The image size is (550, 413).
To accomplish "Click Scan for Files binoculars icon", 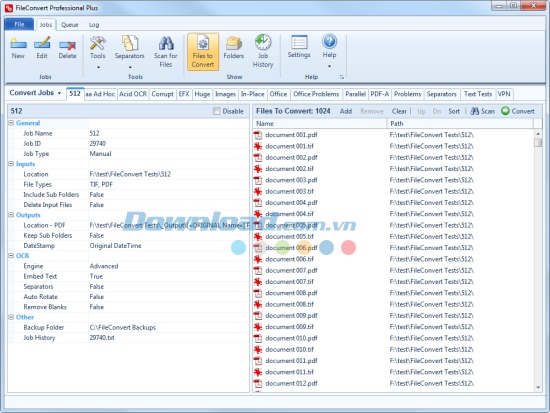I will click(x=166, y=43).
